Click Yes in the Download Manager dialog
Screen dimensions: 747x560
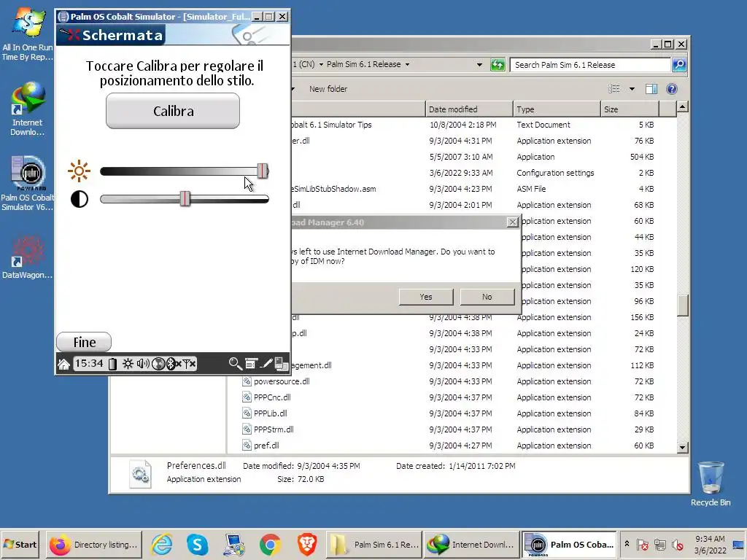(426, 297)
